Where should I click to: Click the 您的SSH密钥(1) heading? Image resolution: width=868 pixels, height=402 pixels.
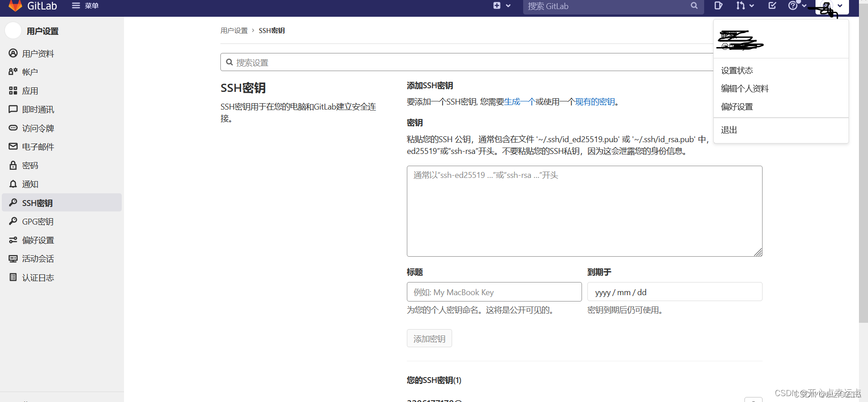point(434,380)
